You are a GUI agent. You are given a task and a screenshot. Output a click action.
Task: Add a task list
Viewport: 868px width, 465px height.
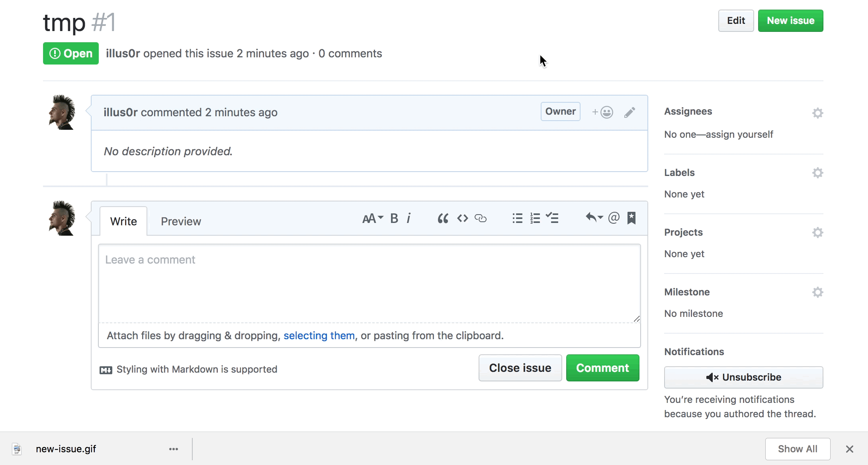(x=552, y=218)
